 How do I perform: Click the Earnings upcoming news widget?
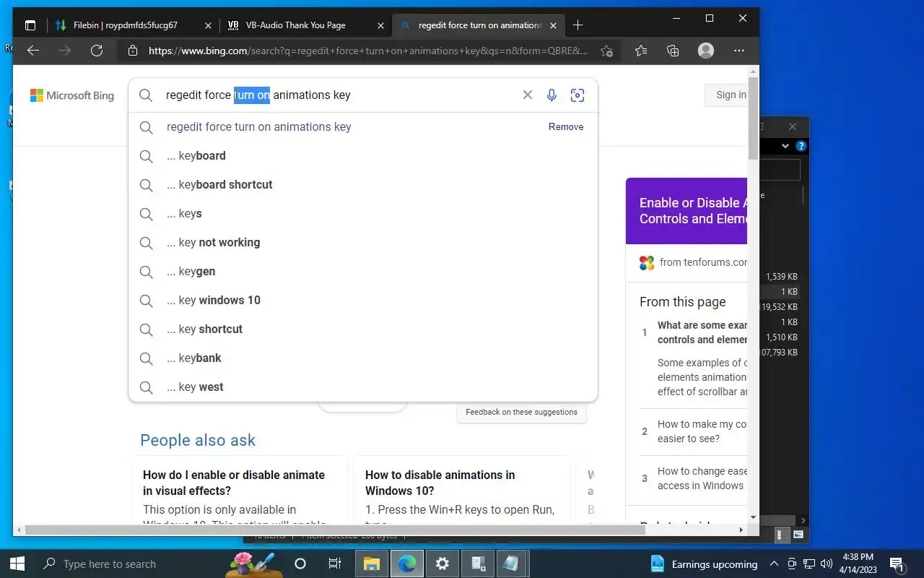[x=704, y=564]
